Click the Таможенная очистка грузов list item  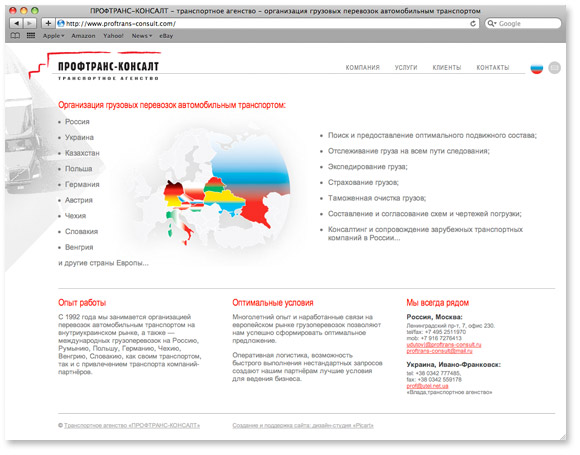[377, 198]
